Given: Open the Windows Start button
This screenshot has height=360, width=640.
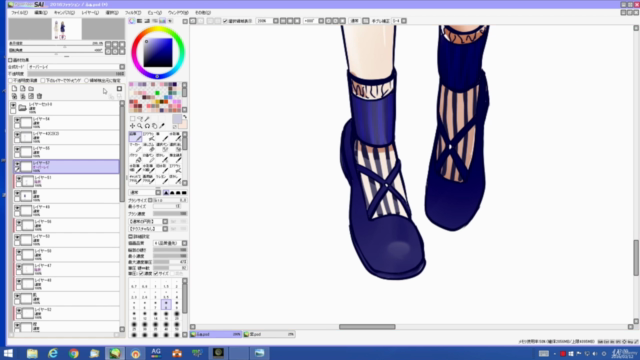Looking at the screenshot, I should coord(8,353).
